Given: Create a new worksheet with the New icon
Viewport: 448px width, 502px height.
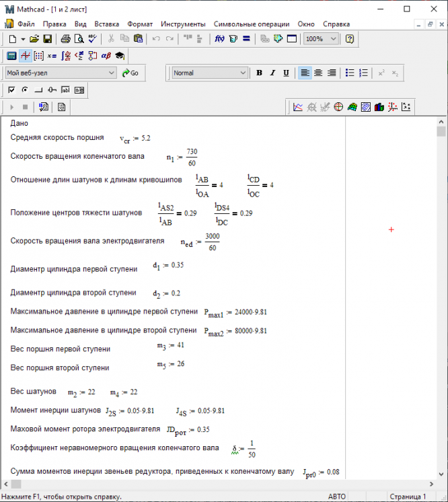Looking at the screenshot, I should (x=13, y=39).
